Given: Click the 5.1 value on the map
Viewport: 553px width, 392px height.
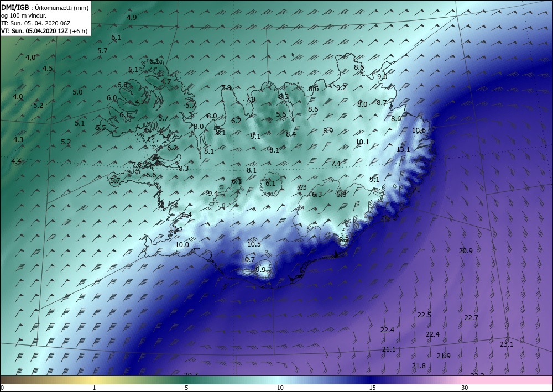Looking at the screenshot, I should coord(80,123).
